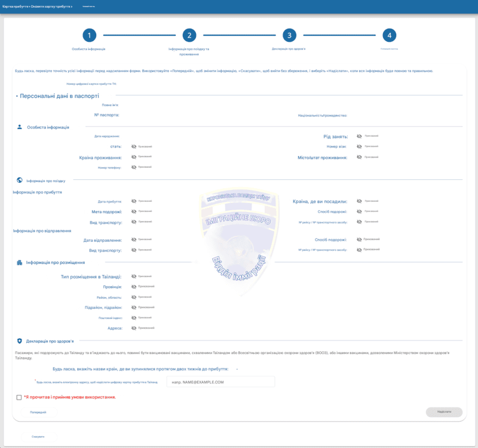Unhide the 'Рід занять' value
This screenshot has height=448, width=478.
[360, 136]
